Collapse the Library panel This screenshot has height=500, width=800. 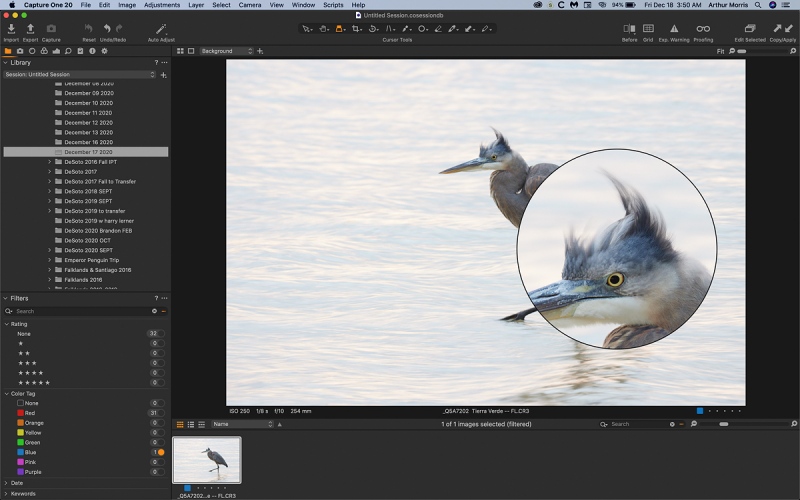pos(6,63)
